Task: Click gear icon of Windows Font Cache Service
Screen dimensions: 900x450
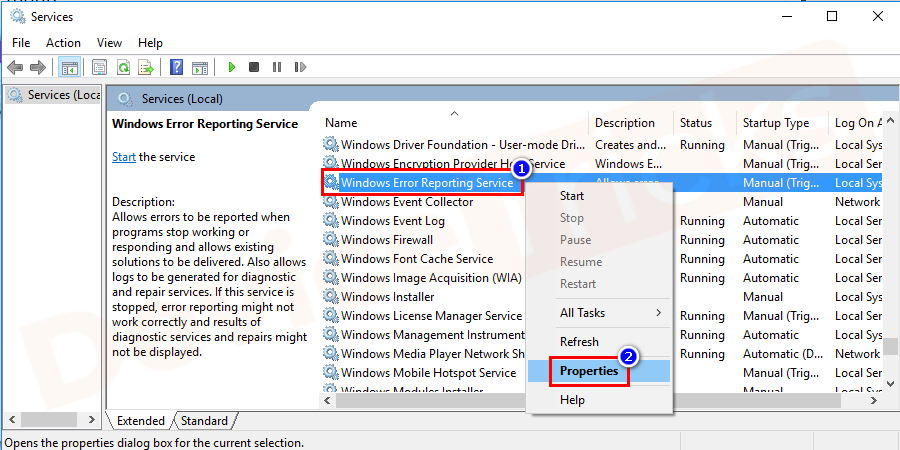Action: (x=331, y=258)
